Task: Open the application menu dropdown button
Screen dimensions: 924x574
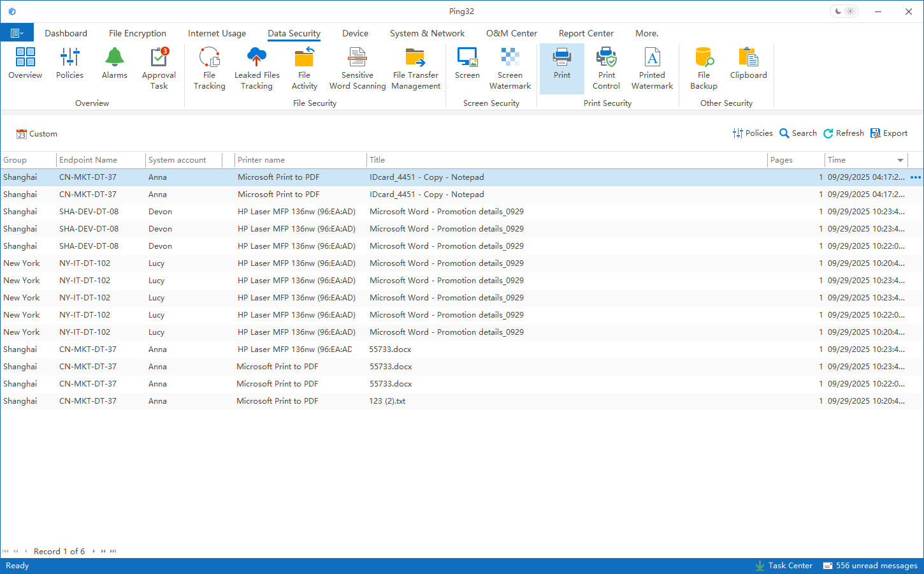Action: coord(17,33)
